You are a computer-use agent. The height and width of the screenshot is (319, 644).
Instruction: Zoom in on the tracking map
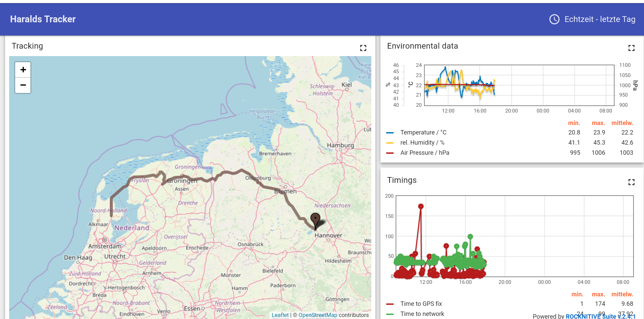pyautogui.click(x=23, y=70)
